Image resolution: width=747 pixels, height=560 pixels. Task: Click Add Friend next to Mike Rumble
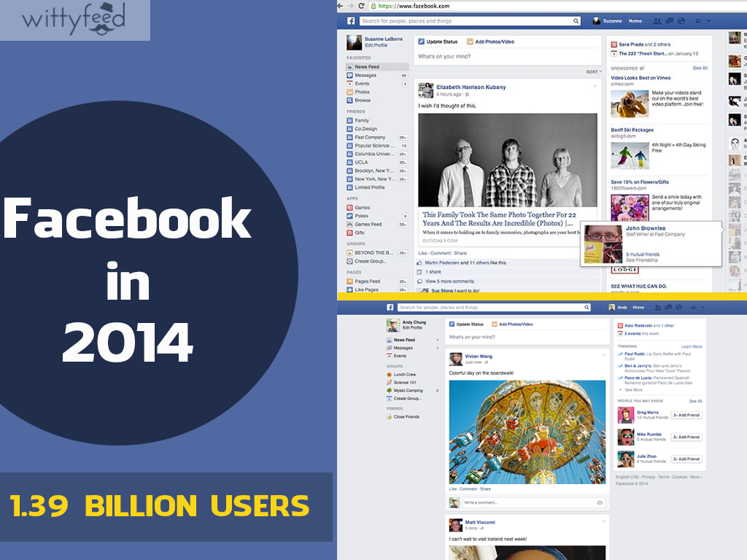pyautogui.click(x=686, y=437)
